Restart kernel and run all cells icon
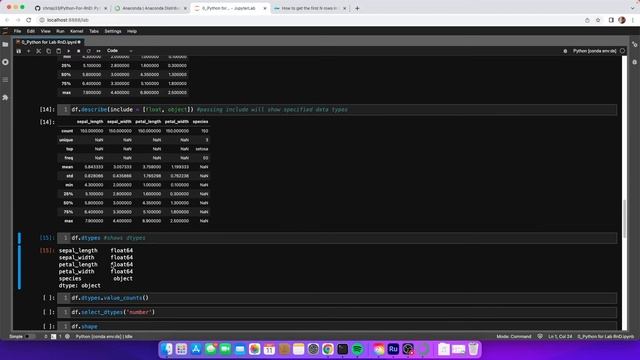The image size is (640, 360). click(98, 51)
